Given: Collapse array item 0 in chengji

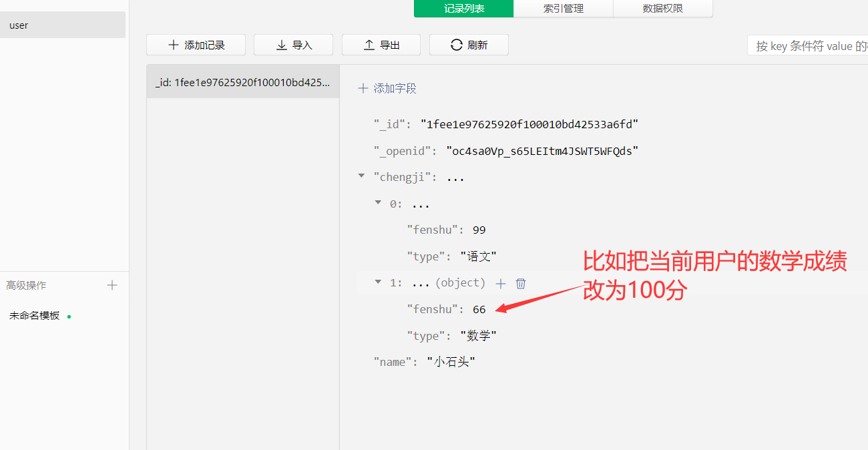Looking at the screenshot, I should click(378, 202).
